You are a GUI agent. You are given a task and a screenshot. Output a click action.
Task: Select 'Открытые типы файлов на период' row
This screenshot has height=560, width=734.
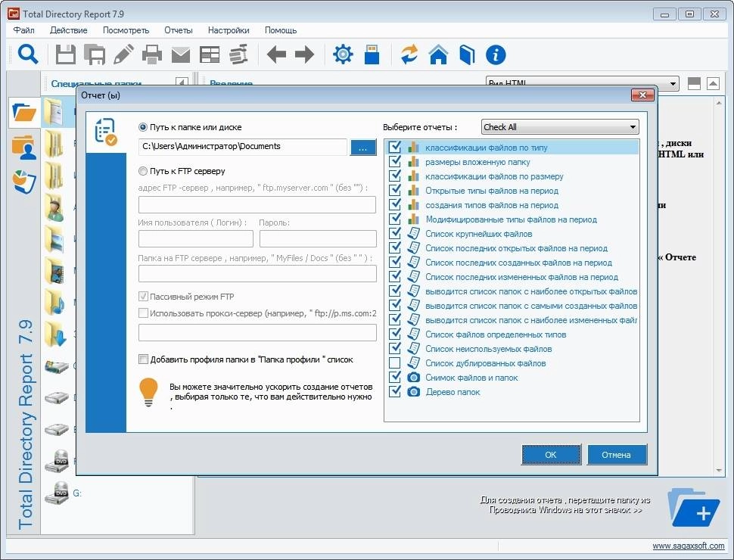(x=512, y=191)
